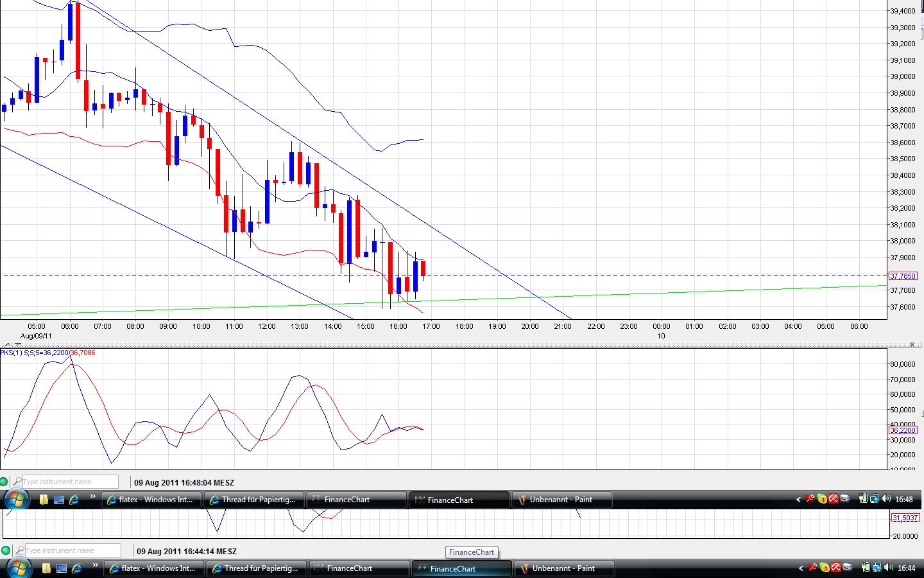Expand quick-launch chevron on the 16:48 taskbar

(x=93, y=496)
